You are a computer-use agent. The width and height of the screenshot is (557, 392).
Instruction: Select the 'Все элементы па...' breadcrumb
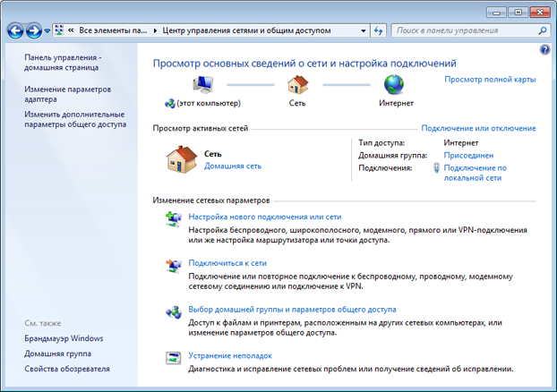click(113, 30)
